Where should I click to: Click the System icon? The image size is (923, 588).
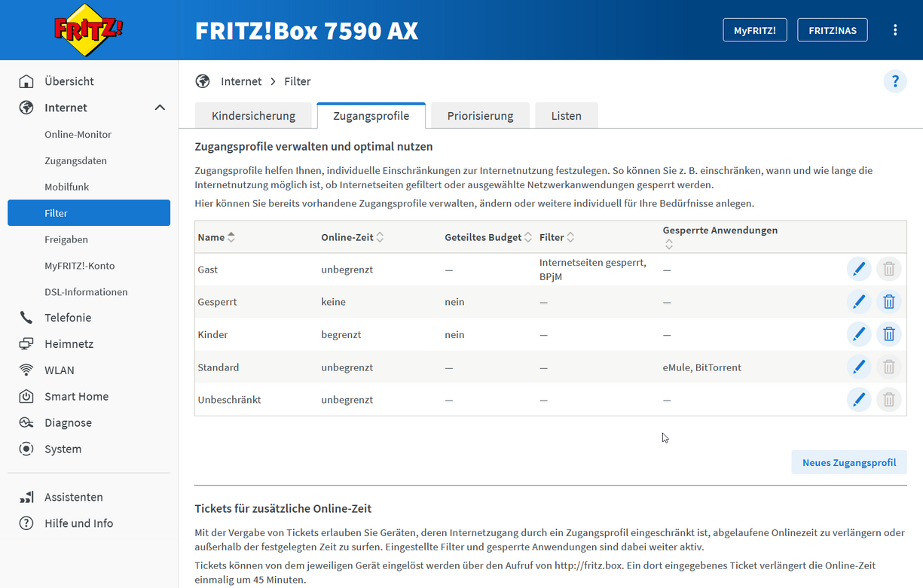(x=26, y=449)
